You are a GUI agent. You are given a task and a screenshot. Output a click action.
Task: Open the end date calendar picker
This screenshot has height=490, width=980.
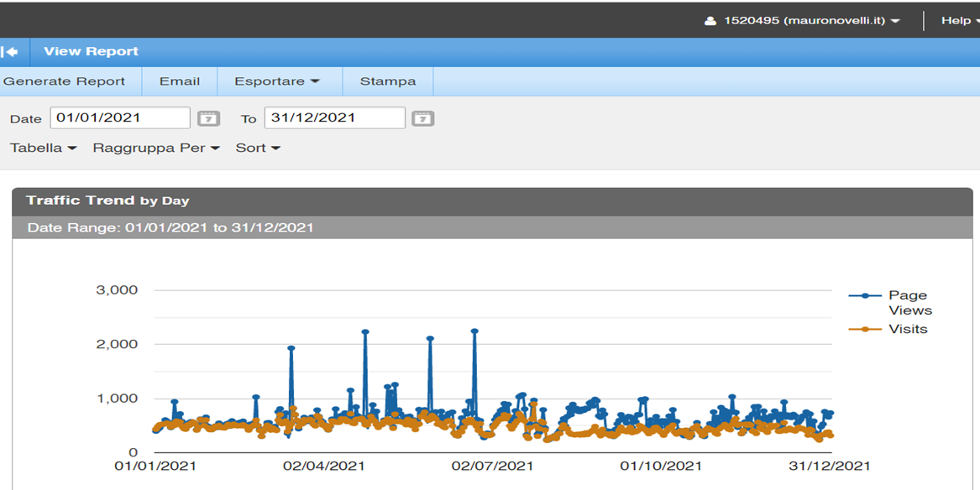pyautogui.click(x=423, y=118)
